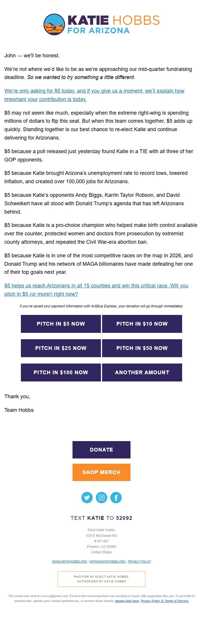Viewport: 203px width, 644px height.
Task: Select PITCH IN $25 NOW
Action: click(x=61, y=348)
